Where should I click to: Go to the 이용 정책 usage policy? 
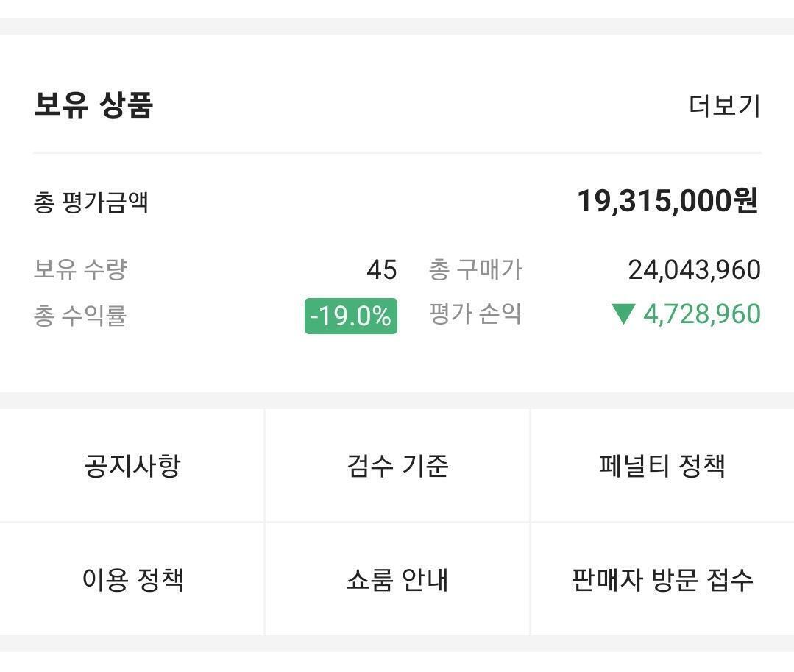point(132,580)
